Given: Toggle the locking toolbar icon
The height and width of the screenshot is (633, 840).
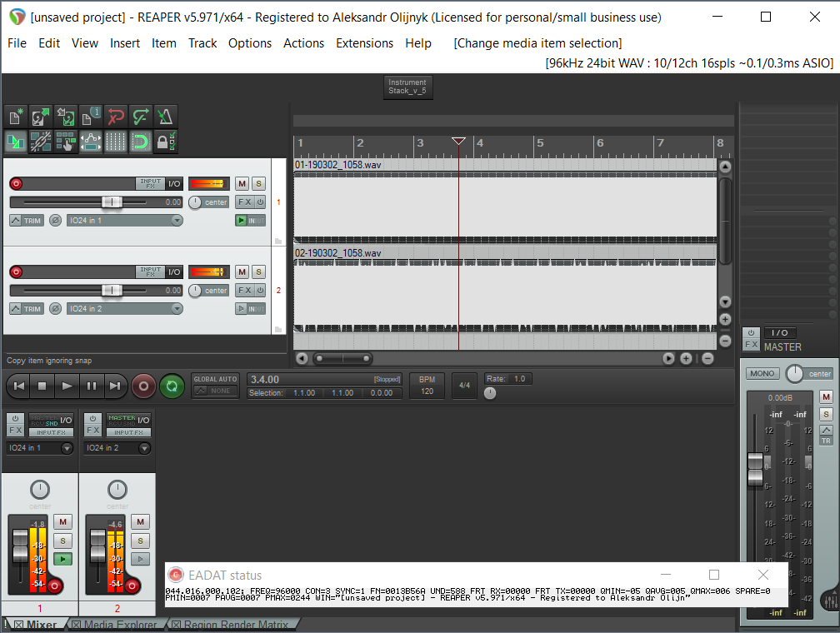Looking at the screenshot, I should [165, 142].
